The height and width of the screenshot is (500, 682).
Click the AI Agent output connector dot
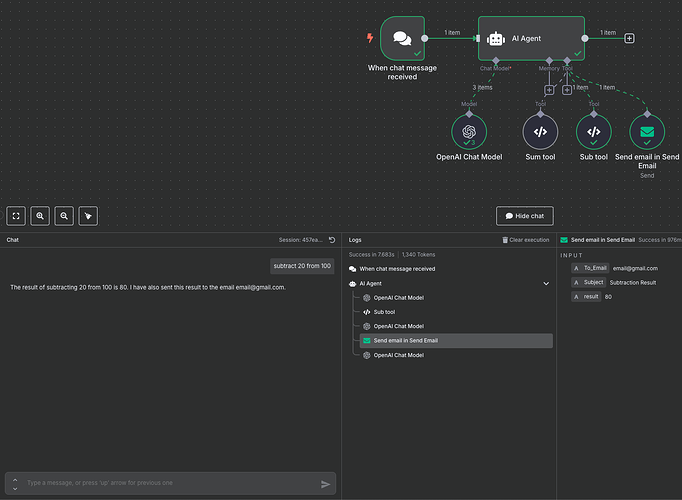coord(585,38)
